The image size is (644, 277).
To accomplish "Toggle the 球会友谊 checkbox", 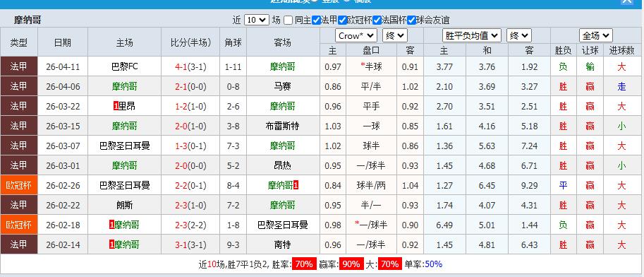I will 411,20.
